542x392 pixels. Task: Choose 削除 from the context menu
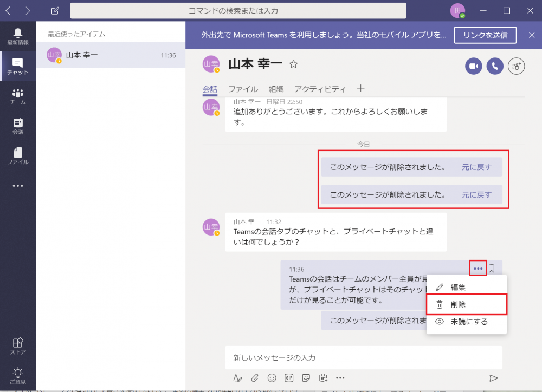(x=467, y=304)
